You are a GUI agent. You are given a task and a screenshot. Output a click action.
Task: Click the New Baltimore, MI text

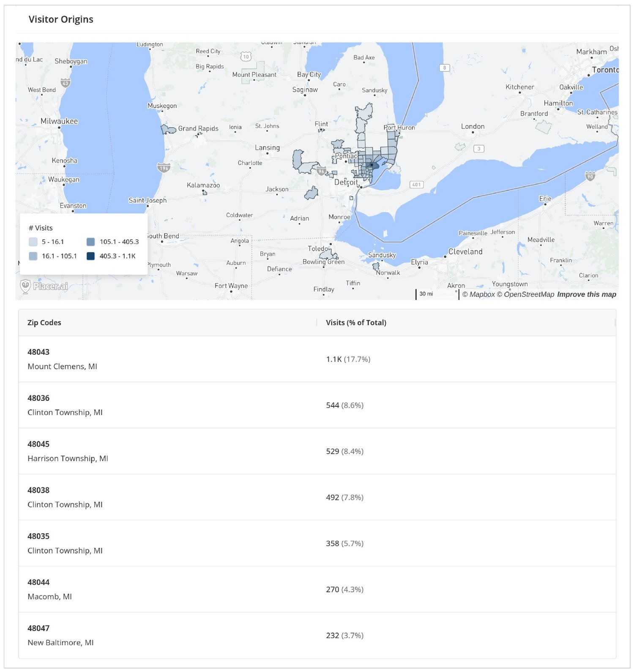[61, 643]
